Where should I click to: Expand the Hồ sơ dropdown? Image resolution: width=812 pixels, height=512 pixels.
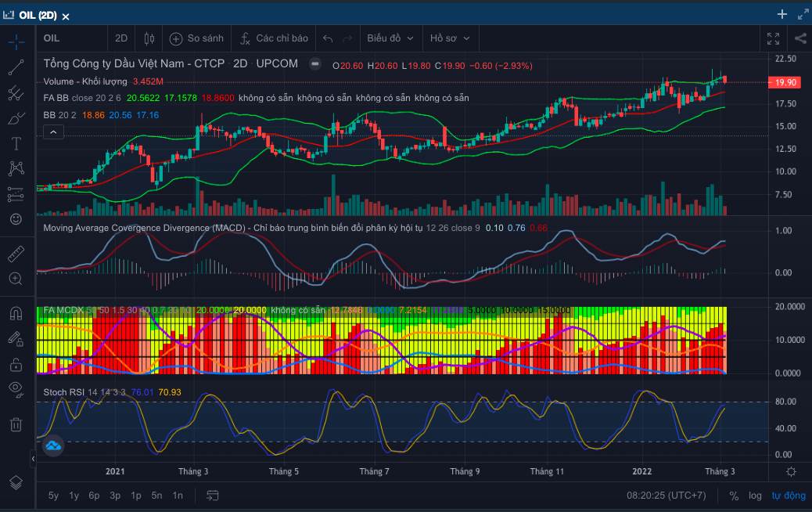pos(450,38)
